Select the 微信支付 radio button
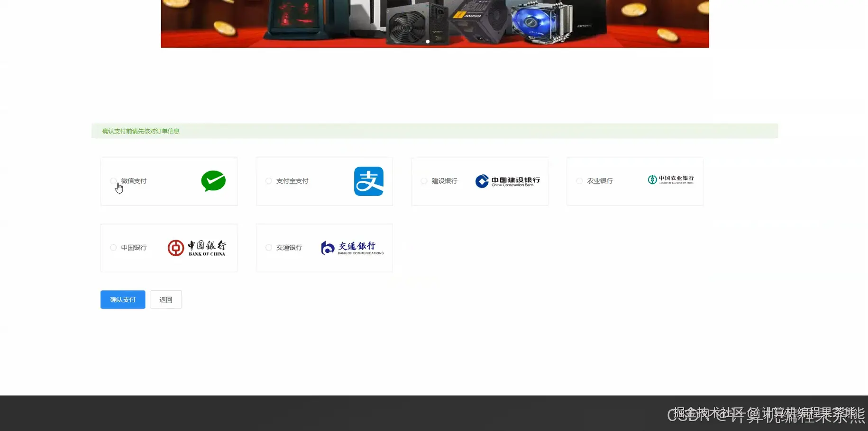 tap(113, 181)
